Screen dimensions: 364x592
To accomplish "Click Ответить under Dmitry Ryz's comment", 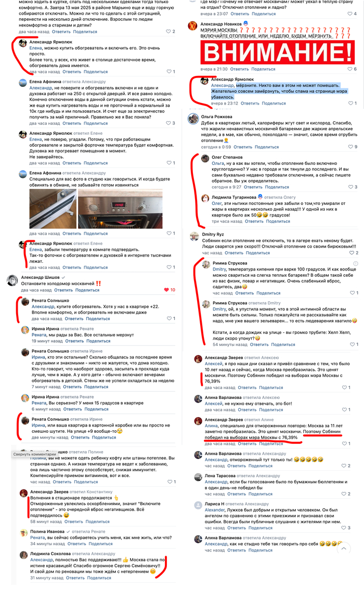I will [233, 253].
